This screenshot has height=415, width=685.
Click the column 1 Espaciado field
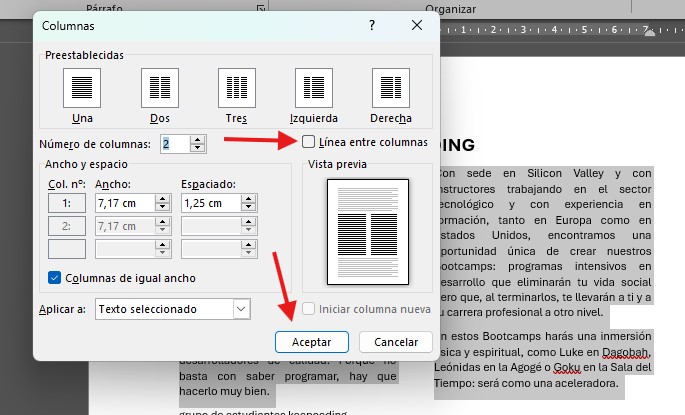click(x=211, y=203)
